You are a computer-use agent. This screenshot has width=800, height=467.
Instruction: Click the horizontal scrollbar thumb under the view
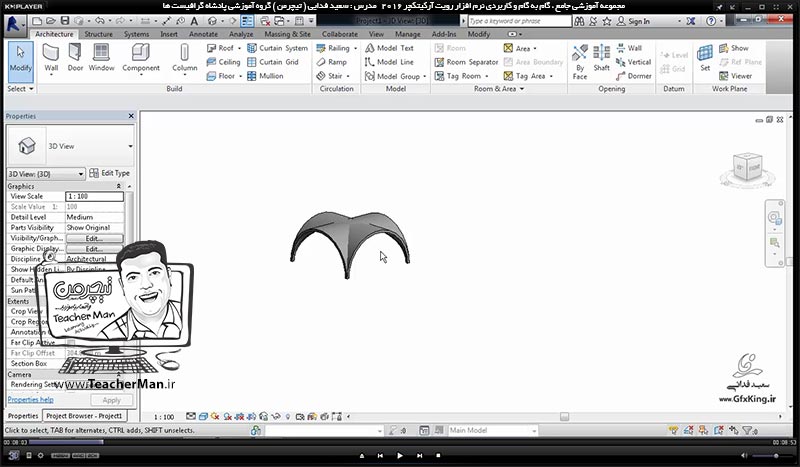point(564,417)
